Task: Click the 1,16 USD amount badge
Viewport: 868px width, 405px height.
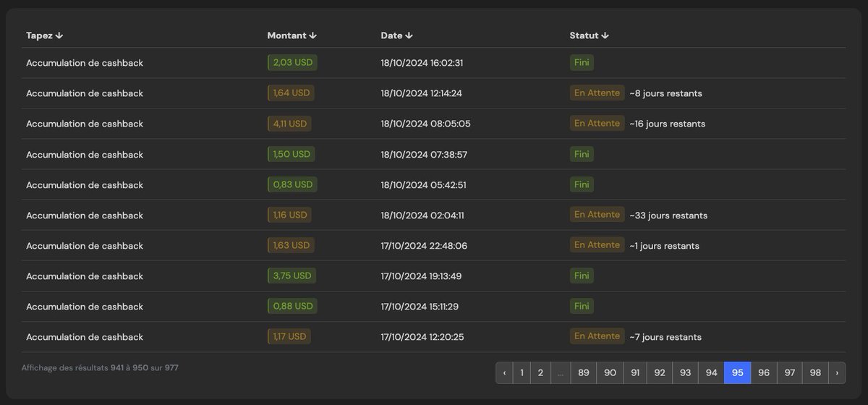Action: [x=289, y=215]
